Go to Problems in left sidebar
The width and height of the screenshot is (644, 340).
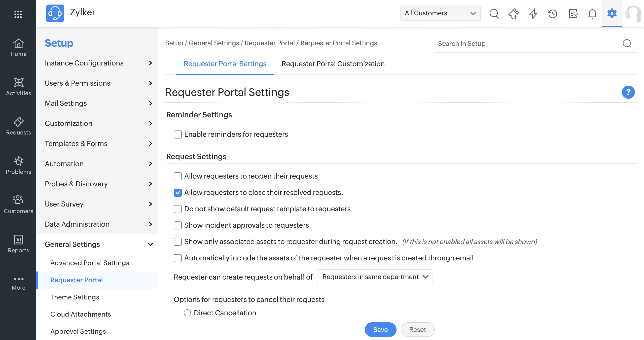(18, 165)
